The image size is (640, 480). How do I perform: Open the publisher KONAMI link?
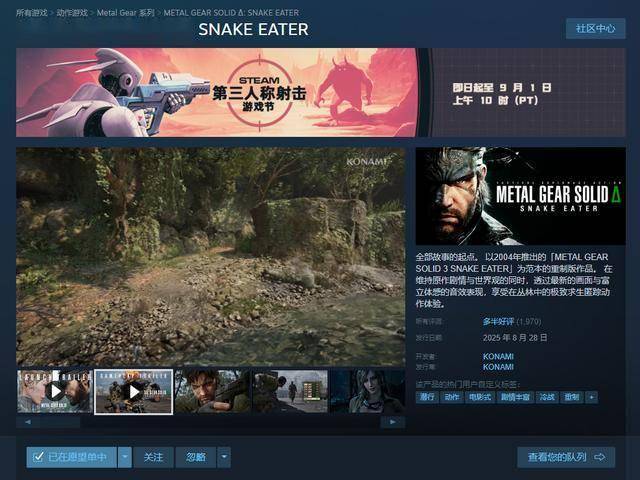(x=498, y=367)
